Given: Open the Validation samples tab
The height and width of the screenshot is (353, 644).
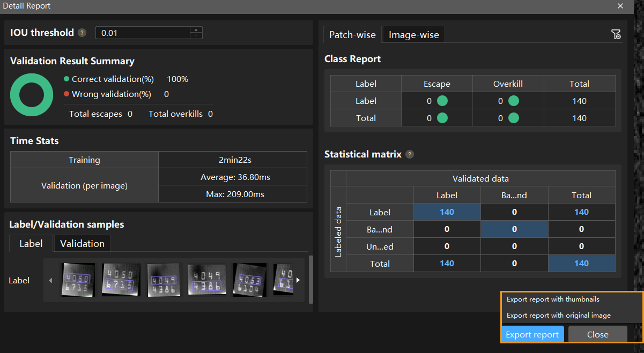Looking at the screenshot, I should (x=82, y=243).
